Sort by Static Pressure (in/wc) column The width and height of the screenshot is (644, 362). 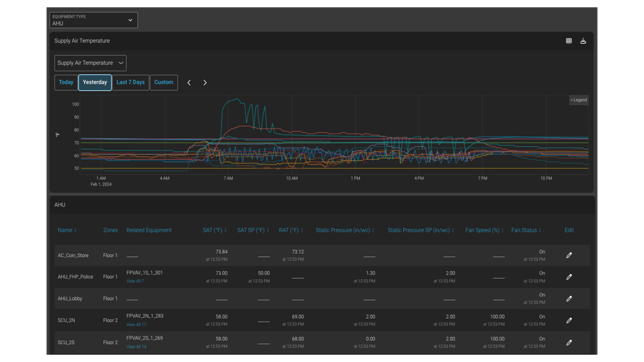(345, 230)
